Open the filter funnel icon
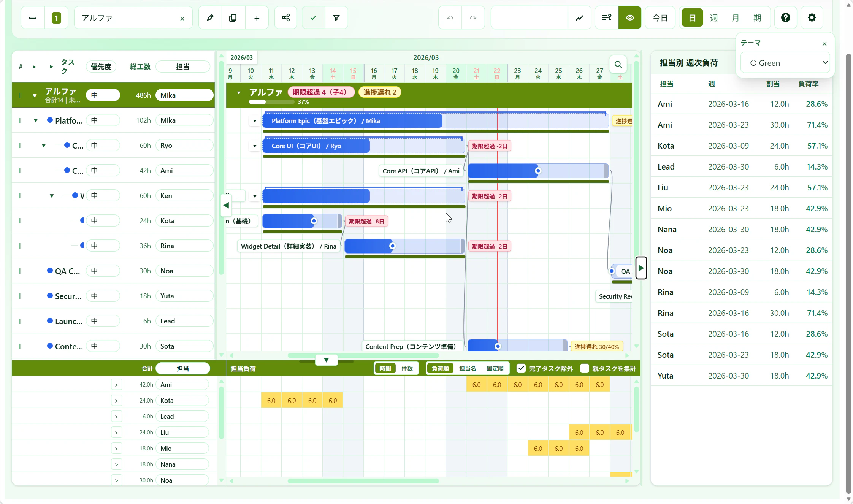The width and height of the screenshot is (853, 504). click(x=336, y=17)
